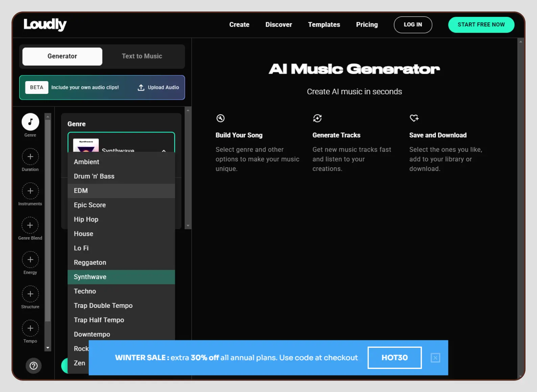Click the Generate Tracks refresh icon
Screen dimensions: 537x392
(317, 118)
